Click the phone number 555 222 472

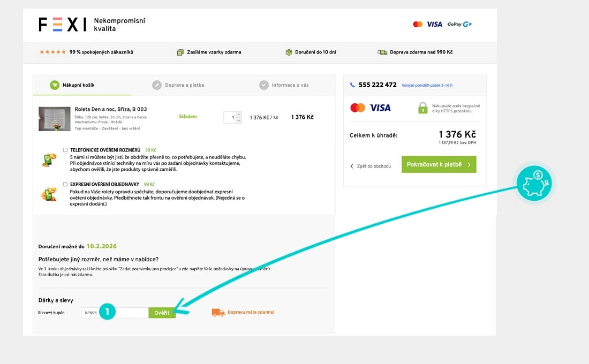pos(377,85)
